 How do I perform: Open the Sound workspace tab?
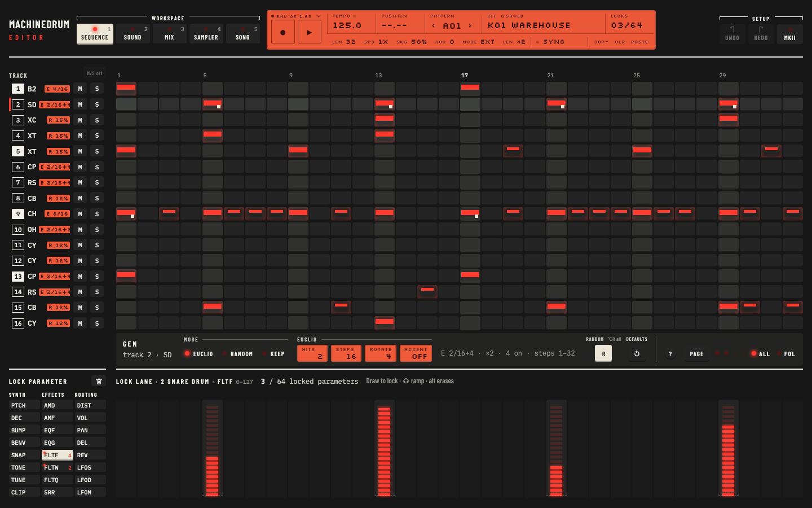[x=133, y=33]
